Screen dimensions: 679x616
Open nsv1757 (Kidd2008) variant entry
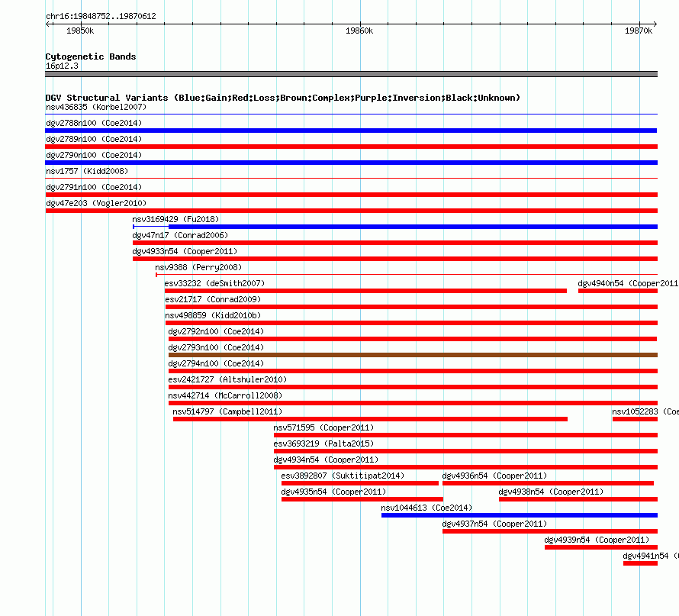(x=87, y=171)
